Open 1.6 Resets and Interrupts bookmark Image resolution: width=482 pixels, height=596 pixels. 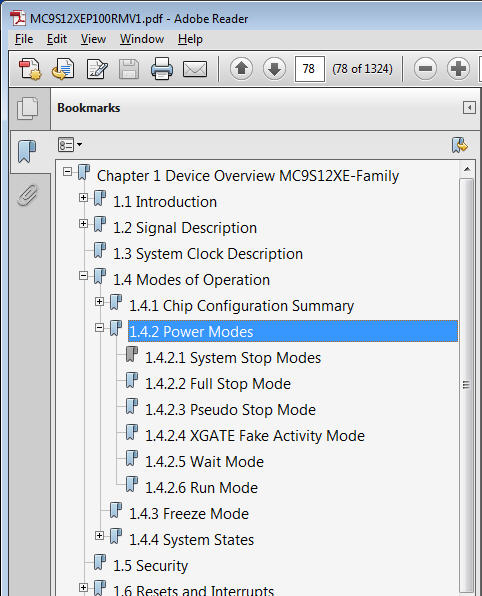pyautogui.click(x=193, y=590)
